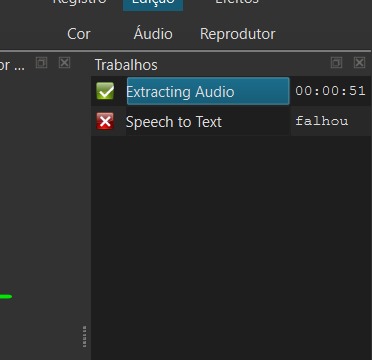Image resolution: width=372 pixels, height=360 pixels.
Task: Float the left panel using its undock icon
Action: click(41, 62)
